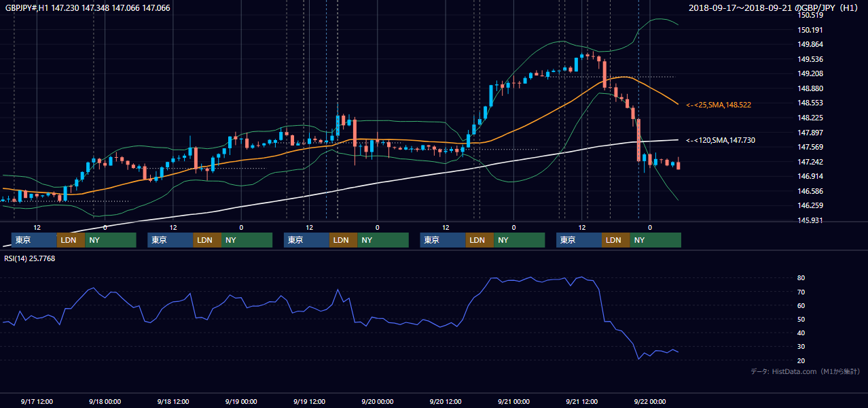Image resolution: width=868 pixels, height=408 pixels.
Task: Click time axis label 9/22 00:00
Action: click(649, 402)
